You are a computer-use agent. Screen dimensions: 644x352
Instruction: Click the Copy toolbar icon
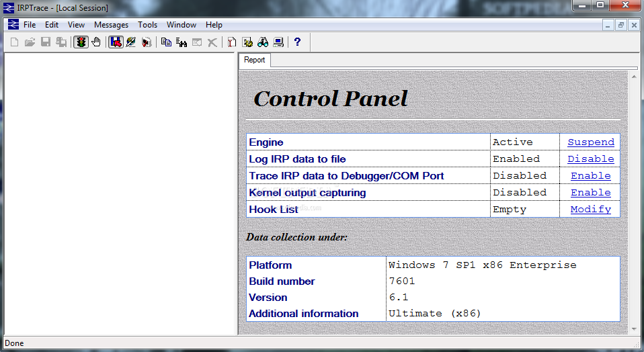coord(166,42)
